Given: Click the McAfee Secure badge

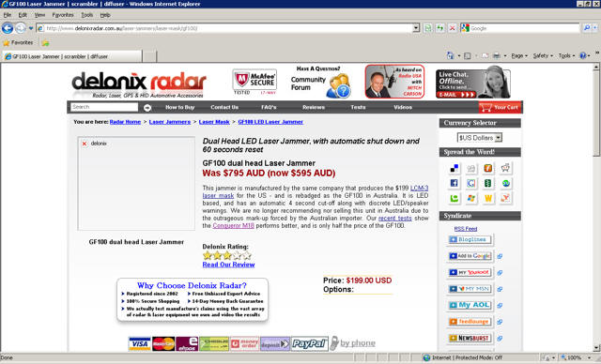Looking at the screenshot, I should (x=254, y=82).
